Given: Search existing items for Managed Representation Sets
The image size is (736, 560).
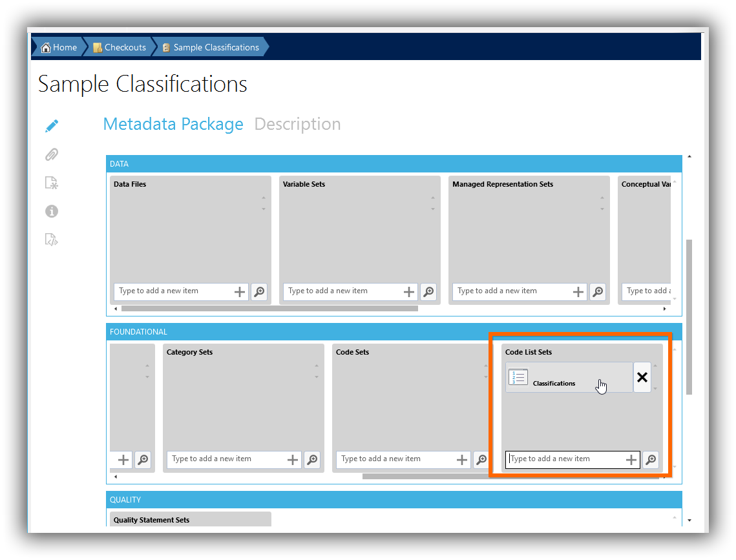Looking at the screenshot, I should (598, 292).
